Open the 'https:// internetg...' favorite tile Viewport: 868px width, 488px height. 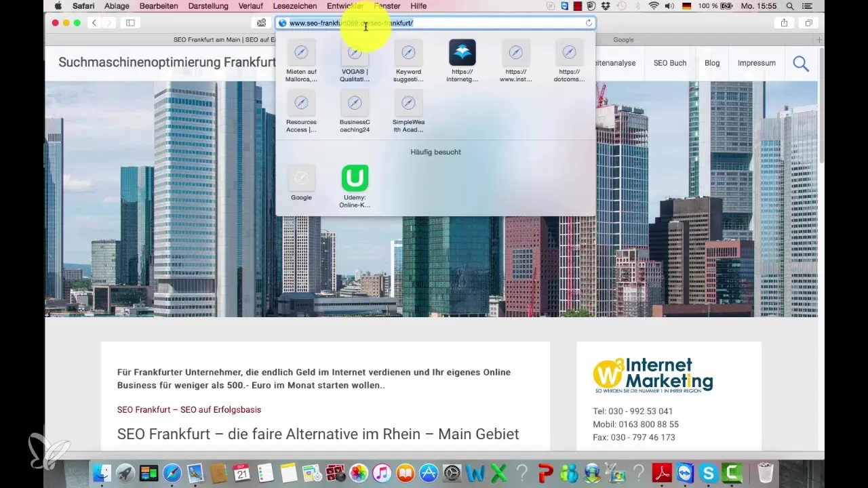coord(462,61)
